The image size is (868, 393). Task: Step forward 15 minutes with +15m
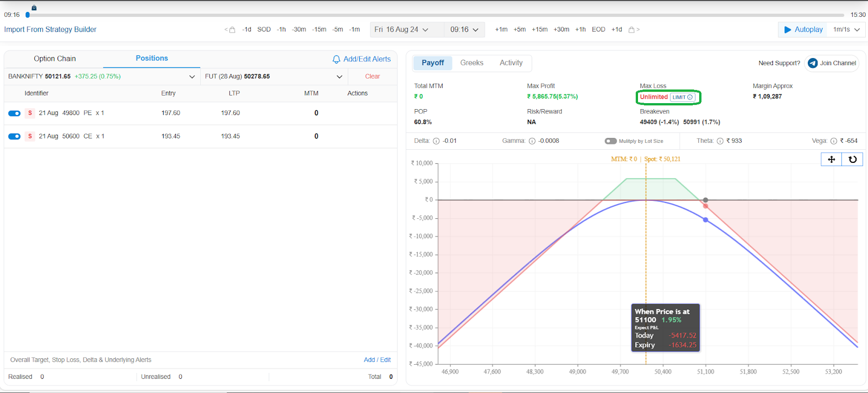point(540,30)
